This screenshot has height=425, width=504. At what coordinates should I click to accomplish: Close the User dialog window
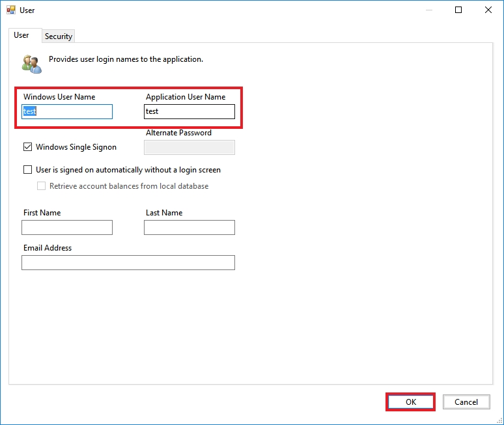click(488, 10)
